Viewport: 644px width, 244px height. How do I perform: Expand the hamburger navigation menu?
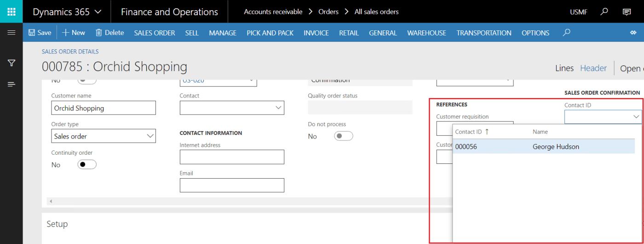(11, 33)
